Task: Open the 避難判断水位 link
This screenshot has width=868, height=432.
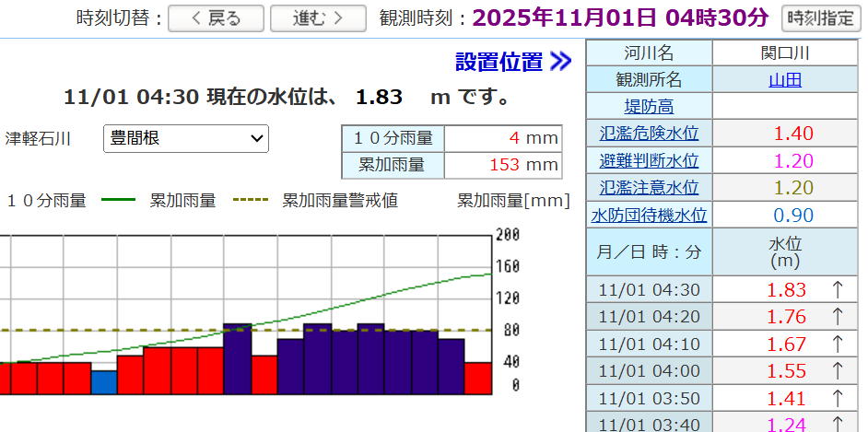Action: 649,161
